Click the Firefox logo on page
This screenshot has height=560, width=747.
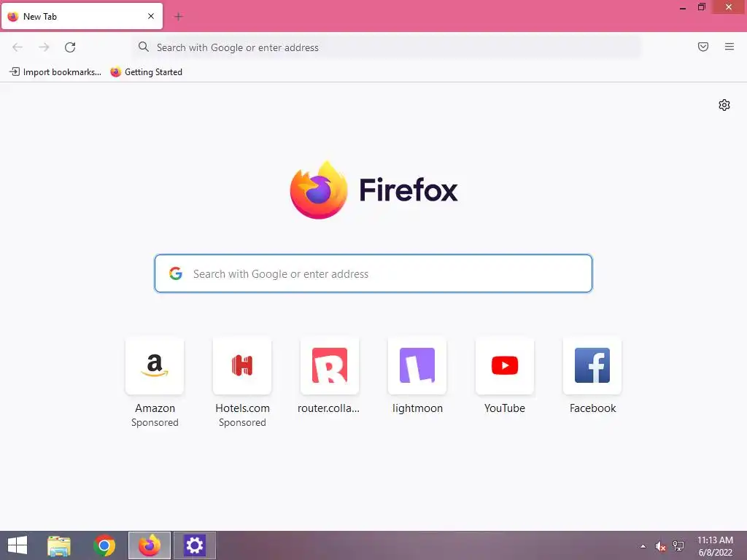click(319, 190)
